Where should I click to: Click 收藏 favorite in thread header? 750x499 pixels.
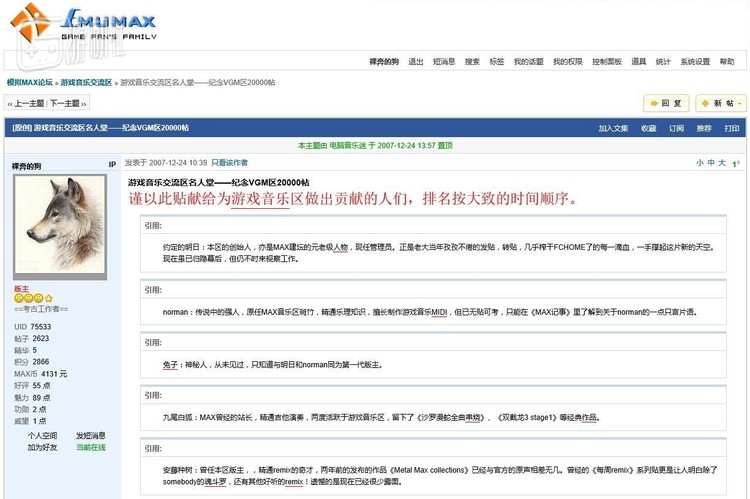tap(649, 128)
